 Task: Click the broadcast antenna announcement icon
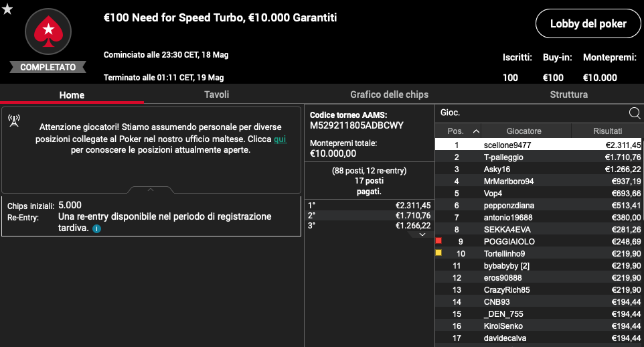[x=14, y=121]
